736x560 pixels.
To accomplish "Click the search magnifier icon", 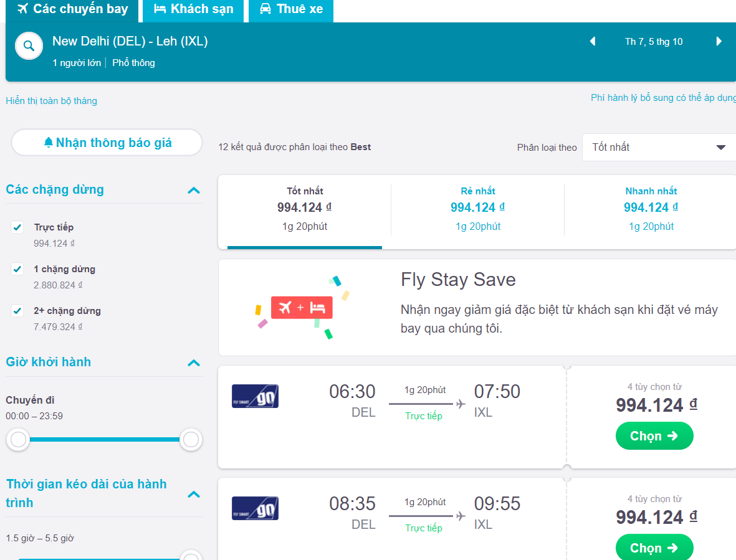I will 29,46.
